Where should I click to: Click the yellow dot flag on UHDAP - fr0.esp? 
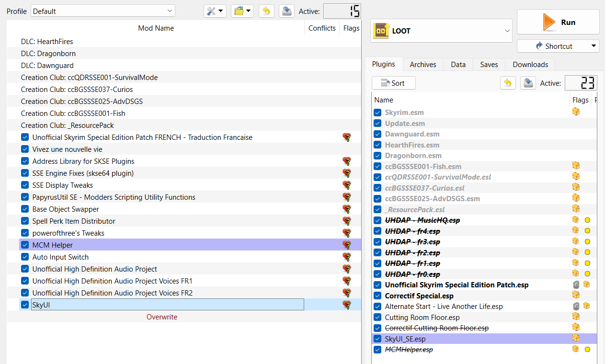point(587,274)
